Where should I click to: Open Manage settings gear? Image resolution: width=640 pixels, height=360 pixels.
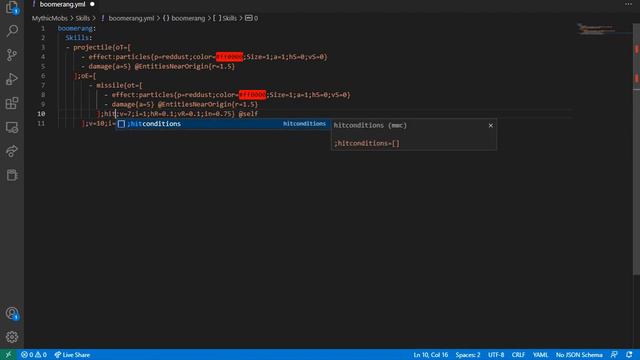tap(12, 337)
